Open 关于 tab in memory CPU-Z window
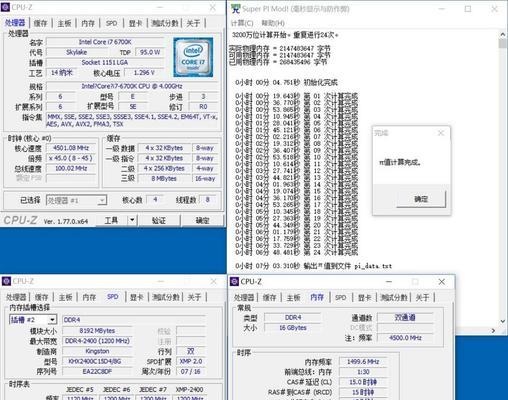The image size is (508, 400). (x=422, y=297)
